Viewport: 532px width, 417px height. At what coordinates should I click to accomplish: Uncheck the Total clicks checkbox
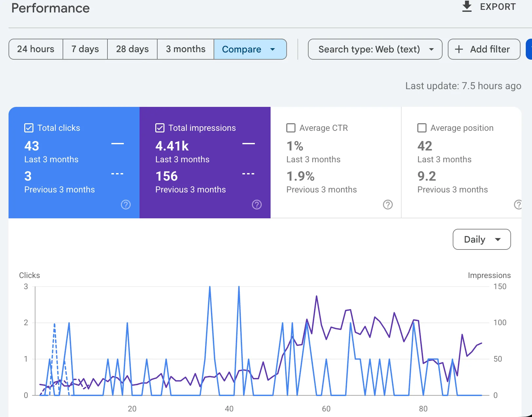click(x=29, y=128)
